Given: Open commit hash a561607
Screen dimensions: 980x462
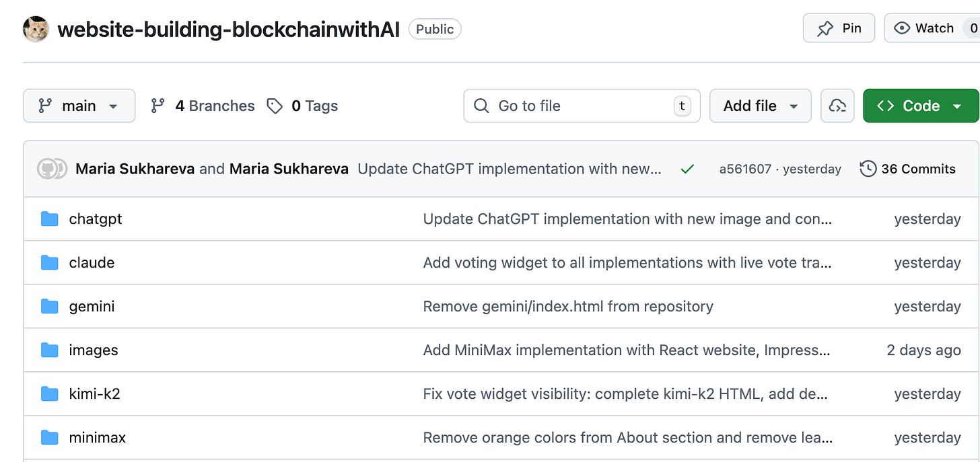Looking at the screenshot, I should [x=744, y=169].
